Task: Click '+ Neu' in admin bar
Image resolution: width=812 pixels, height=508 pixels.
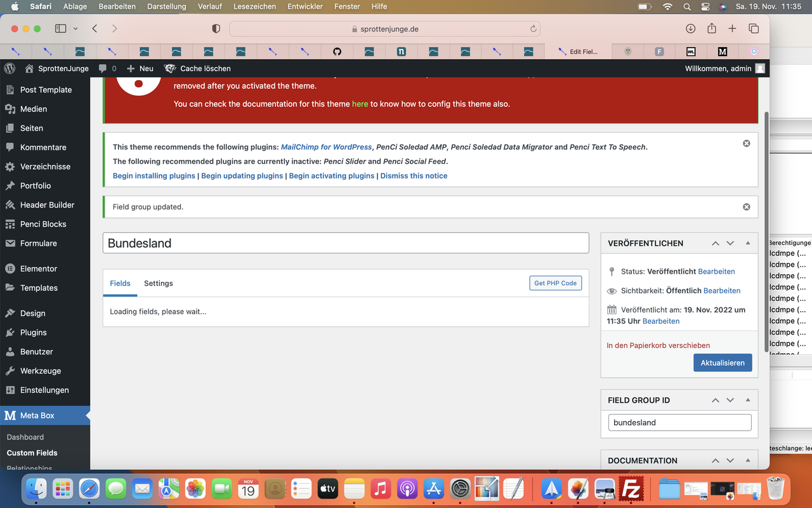Action: 140,69
